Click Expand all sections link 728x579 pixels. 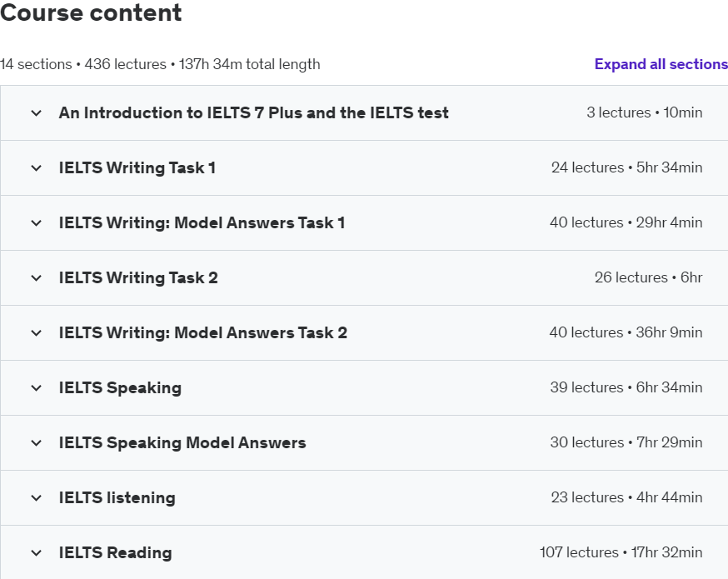[661, 64]
